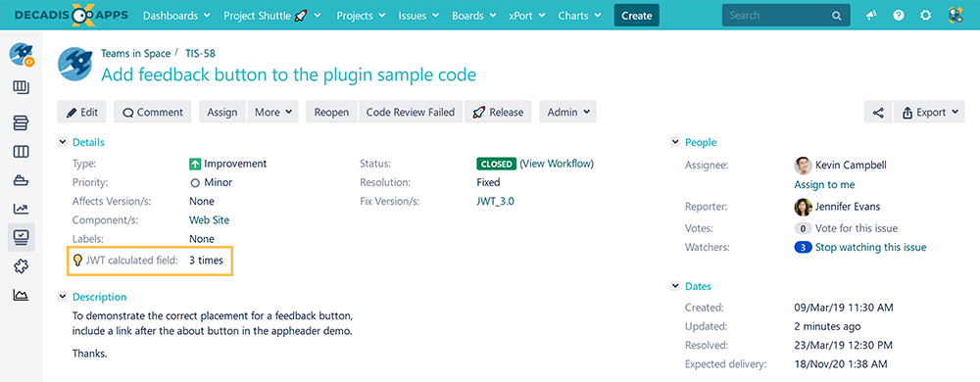Click the votes count badge 0
980x382 pixels.
[804, 228]
